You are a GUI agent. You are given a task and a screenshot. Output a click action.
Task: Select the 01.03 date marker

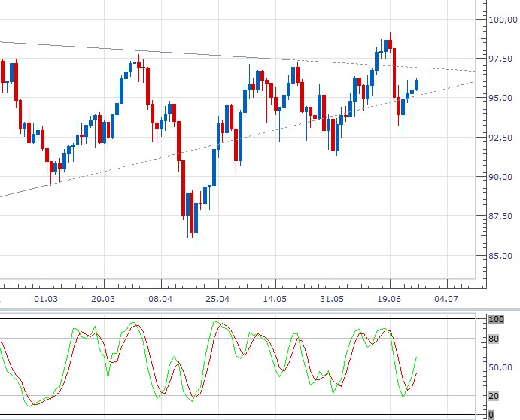click(46, 299)
